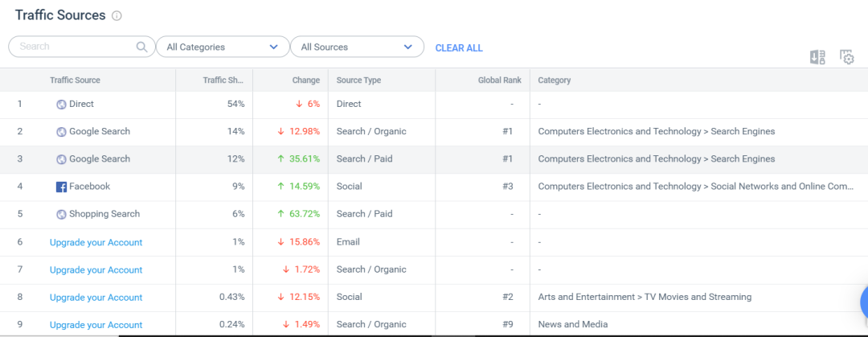The width and height of the screenshot is (868, 337).
Task: Click the CLEAR ALL filters link
Action: tap(459, 48)
